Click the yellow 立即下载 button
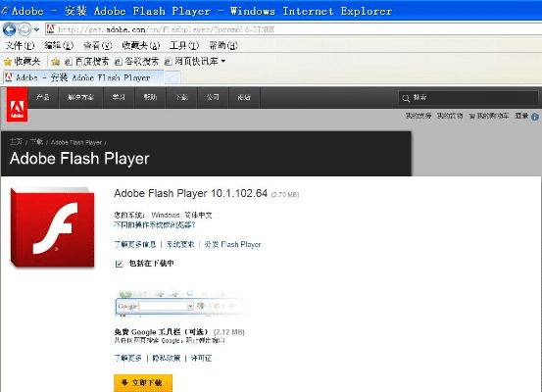 pos(143,382)
